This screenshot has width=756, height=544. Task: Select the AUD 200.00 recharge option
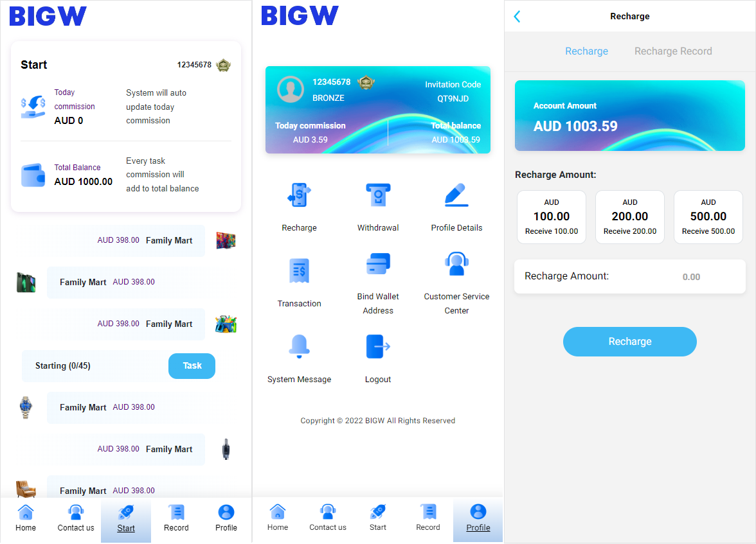coord(630,217)
